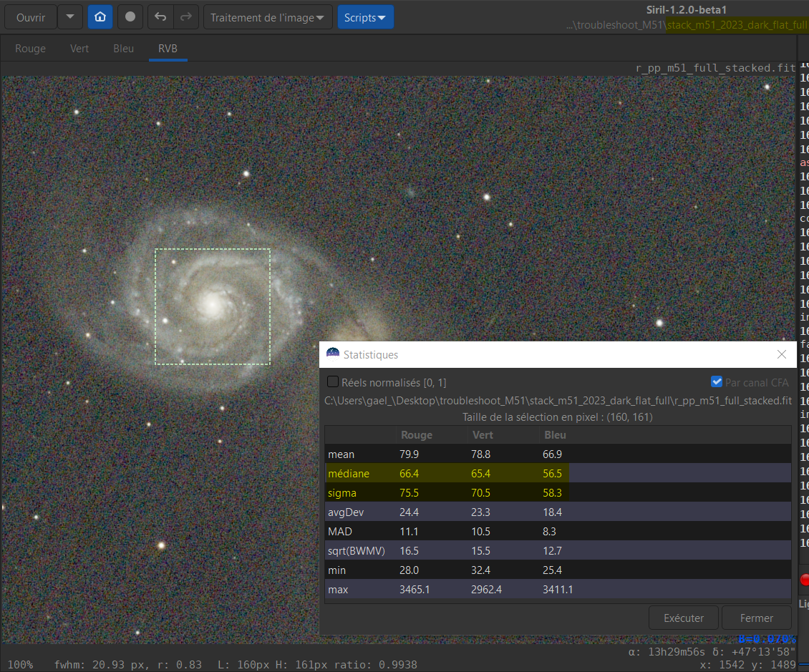Close the Statistiques dialog with X
This screenshot has height=672, width=809.
(x=782, y=354)
